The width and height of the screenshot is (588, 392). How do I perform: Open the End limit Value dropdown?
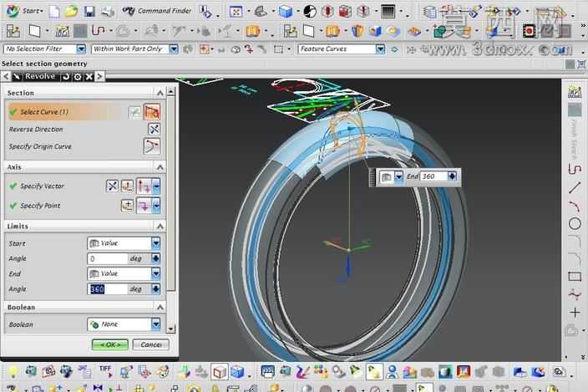124,273
